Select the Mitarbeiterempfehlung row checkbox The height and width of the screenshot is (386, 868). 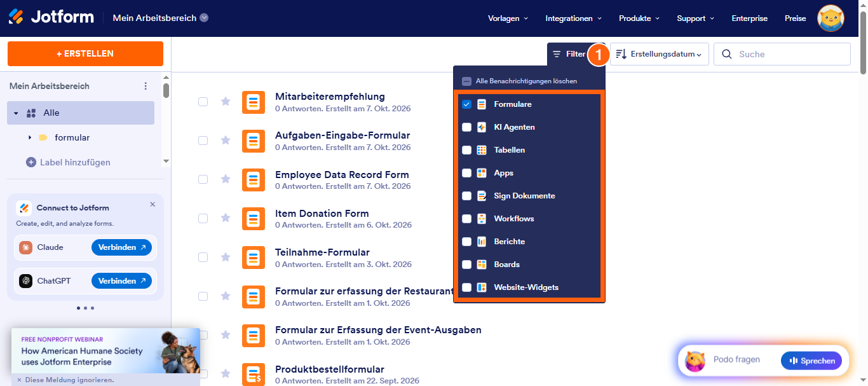(x=203, y=102)
